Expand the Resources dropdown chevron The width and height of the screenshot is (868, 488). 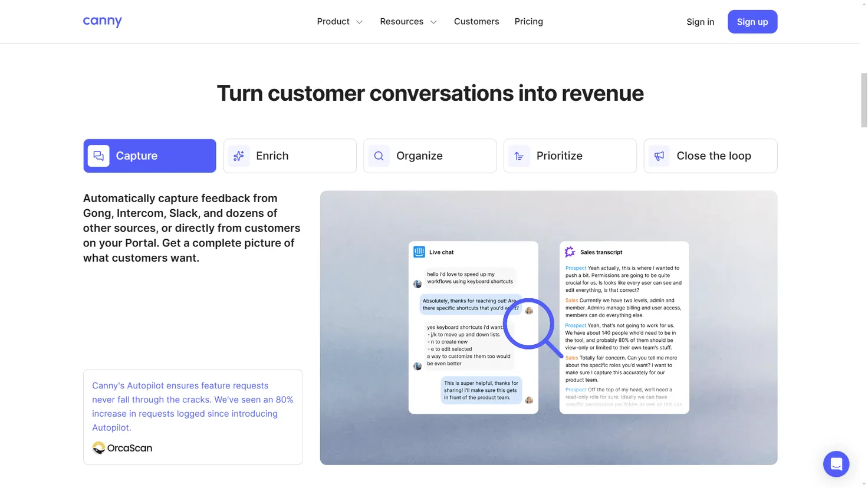coord(433,22)
